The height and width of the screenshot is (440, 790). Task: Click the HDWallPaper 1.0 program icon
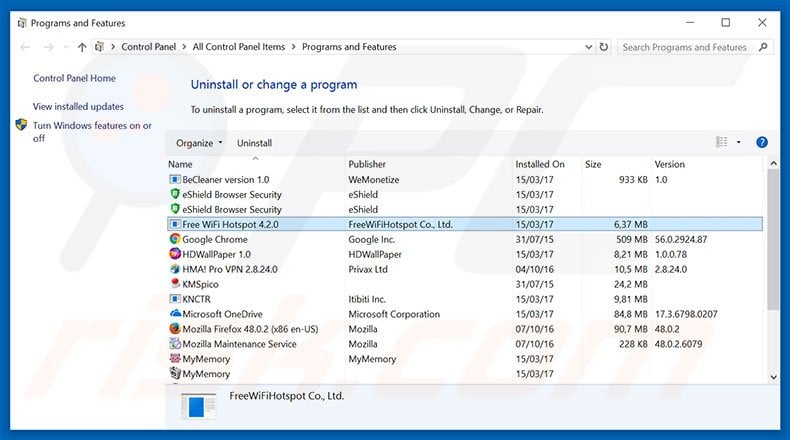[x=175, y=254]
